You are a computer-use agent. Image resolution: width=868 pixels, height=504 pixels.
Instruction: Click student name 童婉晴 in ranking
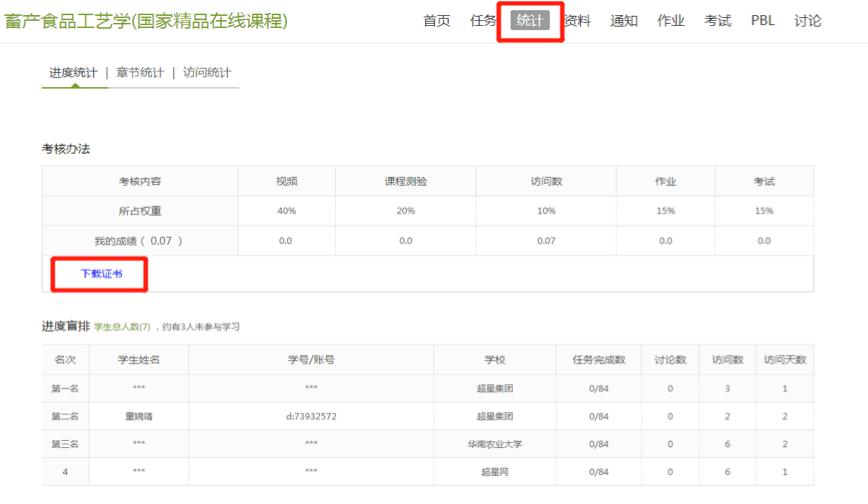click(x=139, y=415)
